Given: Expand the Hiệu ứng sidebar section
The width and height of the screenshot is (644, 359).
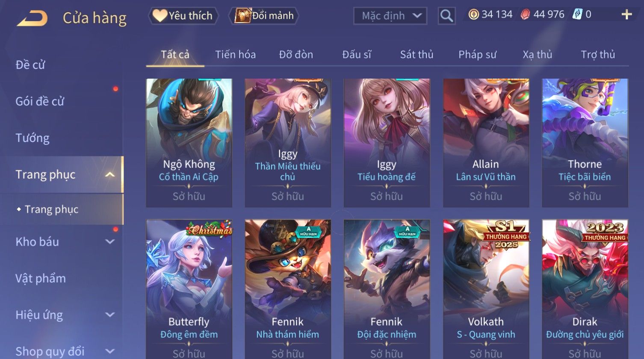Looking at the screenshot, I should (x=110, y=315).
